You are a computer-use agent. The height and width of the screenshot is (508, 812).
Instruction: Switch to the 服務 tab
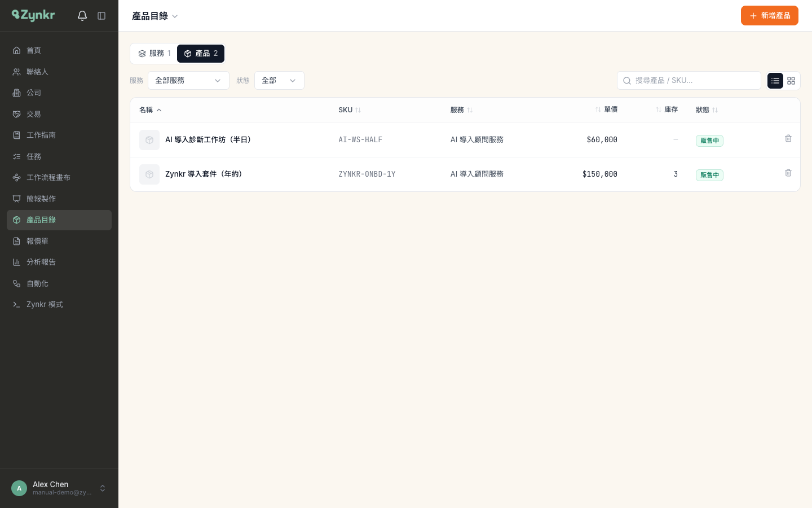pyautogui.click(x=155, y=54)
